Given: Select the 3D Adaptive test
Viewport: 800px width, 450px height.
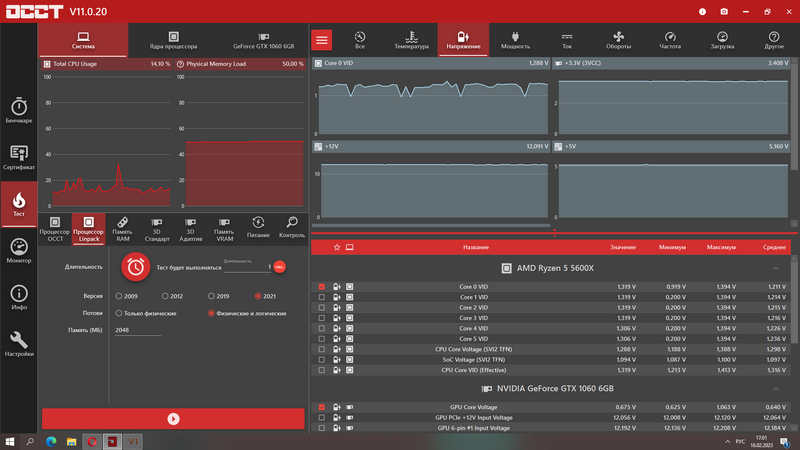Looking at the screenshot, I should [190, 229].
